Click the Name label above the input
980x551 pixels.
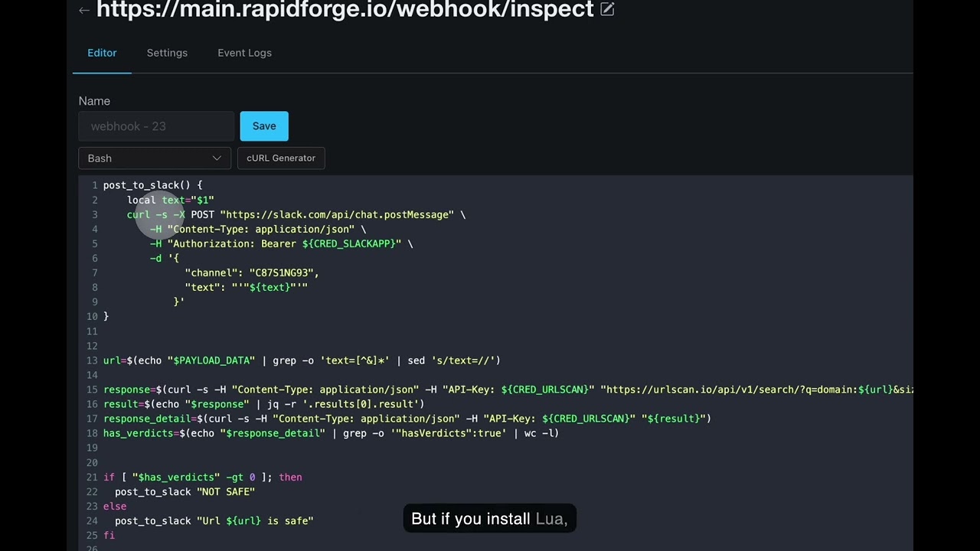point(94,101)
